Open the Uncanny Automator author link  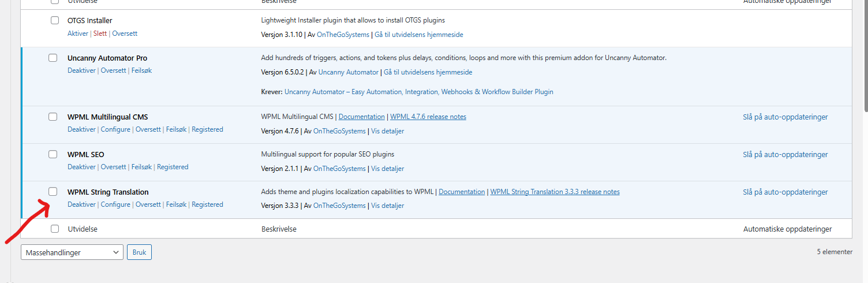(349, 72)
